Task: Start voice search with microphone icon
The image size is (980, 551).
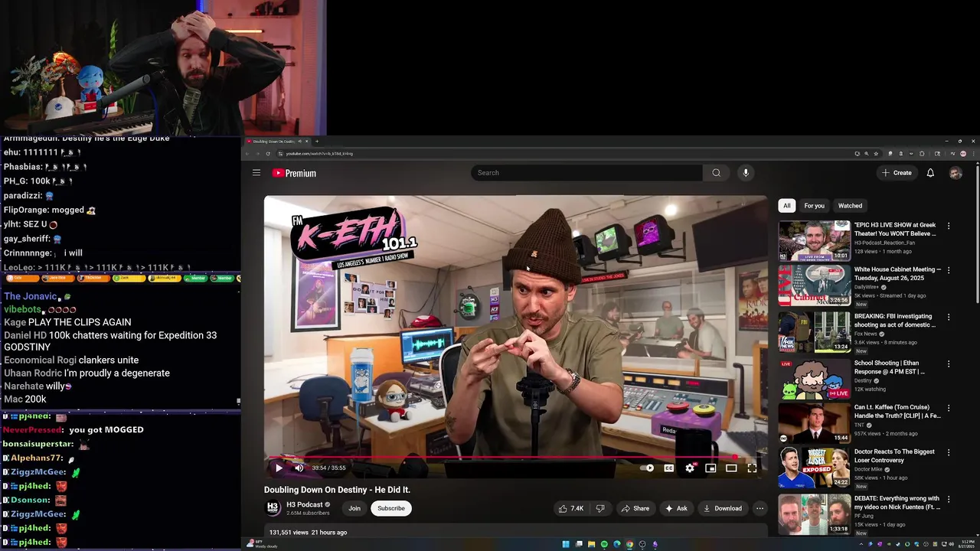Action: [746, 173]
